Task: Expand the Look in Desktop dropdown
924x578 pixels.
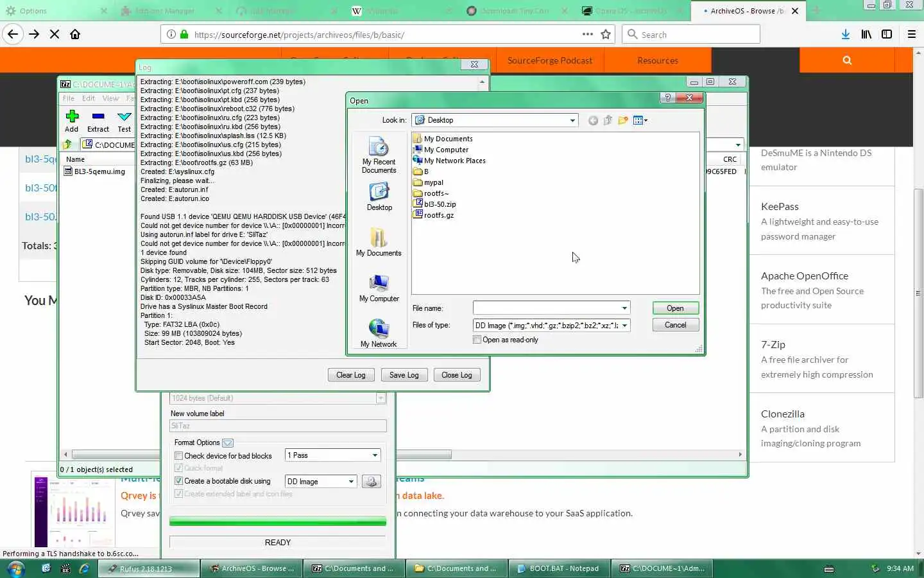Action: pyautogui.click(x=572, y=120)
